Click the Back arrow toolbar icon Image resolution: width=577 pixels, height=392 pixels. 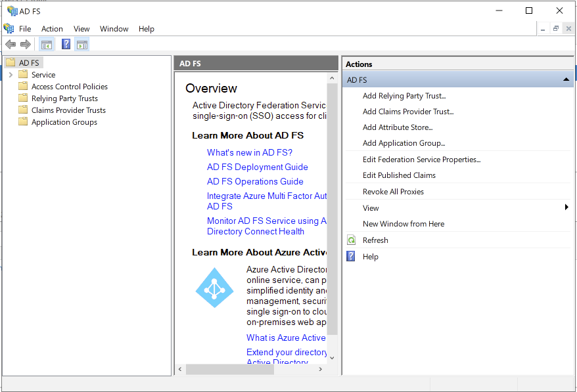pyautogui.click(x=11, y=44)
